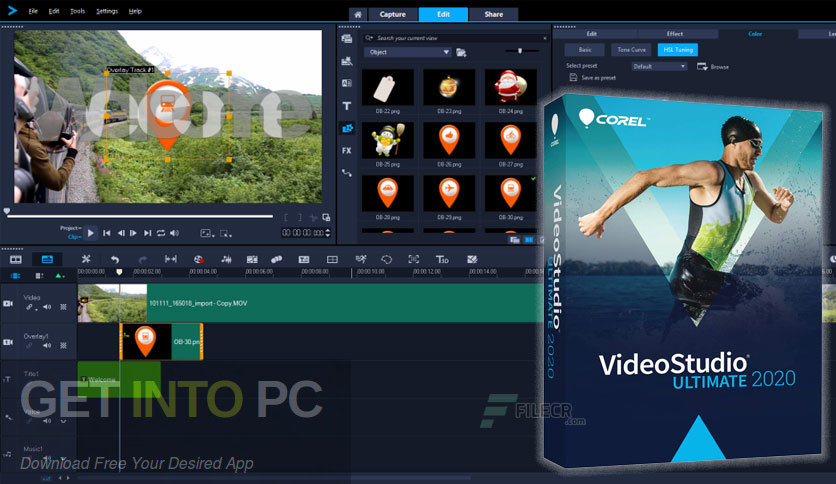Viewport: 836px width, 484px height.
Task: Toggle Repeat playback loop
Action: pyautogui.click(x=161, y=233)
